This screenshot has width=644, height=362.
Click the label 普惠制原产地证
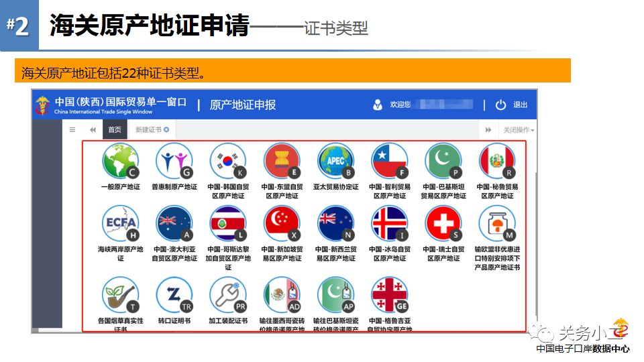tap(174, 187)
